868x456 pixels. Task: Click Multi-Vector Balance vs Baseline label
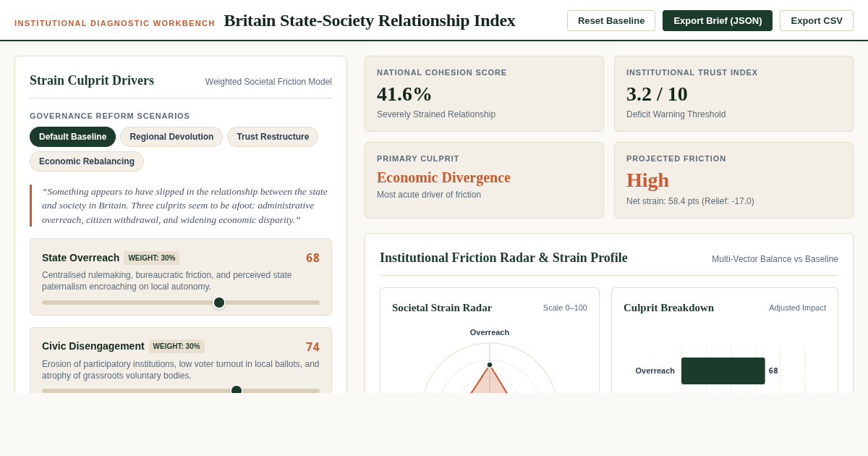(x=775, y=259)
